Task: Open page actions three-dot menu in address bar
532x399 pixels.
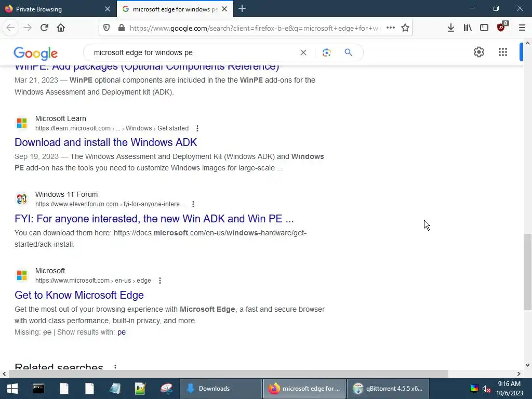Action: [x=391, y=28]
